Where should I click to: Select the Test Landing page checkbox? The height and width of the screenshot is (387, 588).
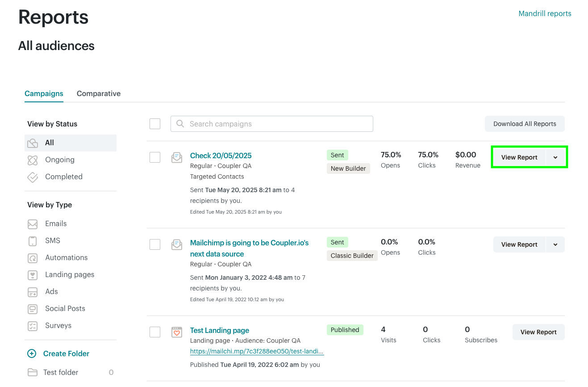pos(154,332)
